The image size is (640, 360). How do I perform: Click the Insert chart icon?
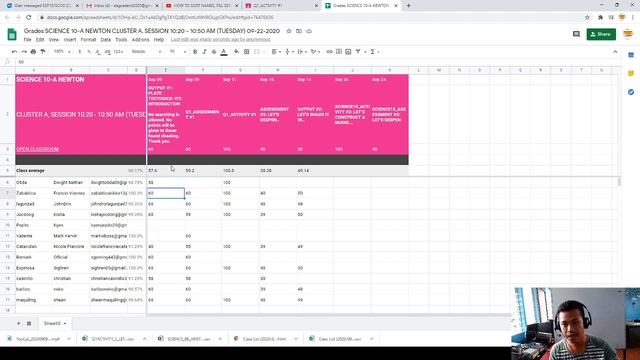[348, 52]
